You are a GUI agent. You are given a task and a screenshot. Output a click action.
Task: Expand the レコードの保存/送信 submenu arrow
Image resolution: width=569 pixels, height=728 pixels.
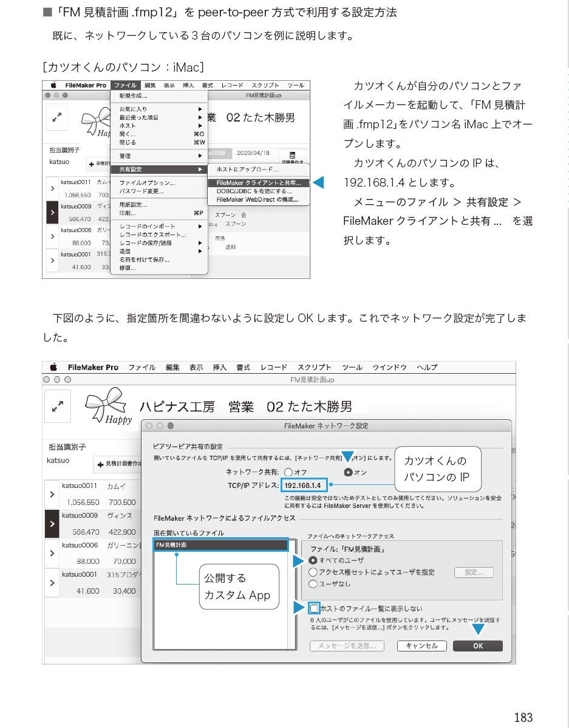tap(200, 243)
